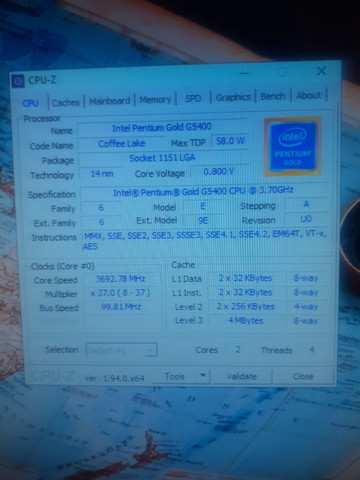
Task: Open the Mainboard tab
Action: coord(110,101)
